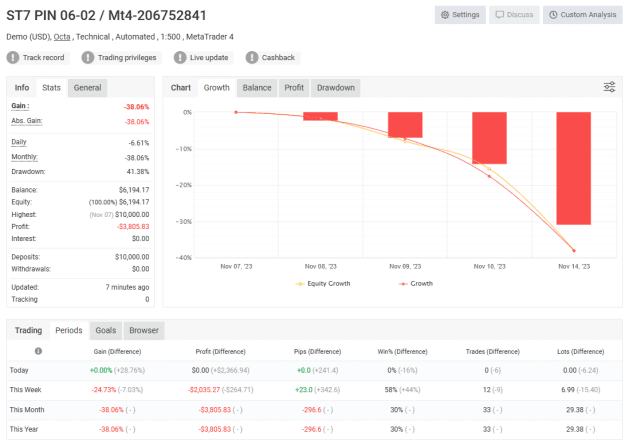Click the Cashback label
Image resolution: width=625 pixels, height=442 pixels.
278,57
